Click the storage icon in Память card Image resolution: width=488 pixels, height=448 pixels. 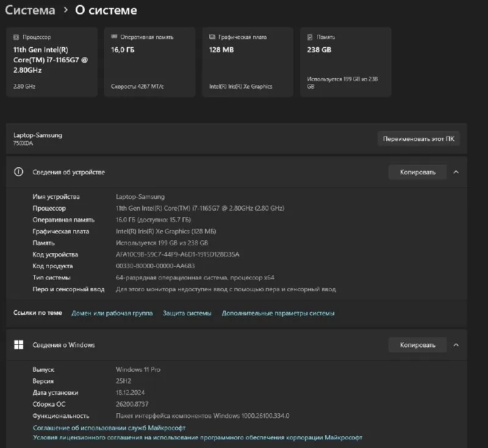pos(310,37)
